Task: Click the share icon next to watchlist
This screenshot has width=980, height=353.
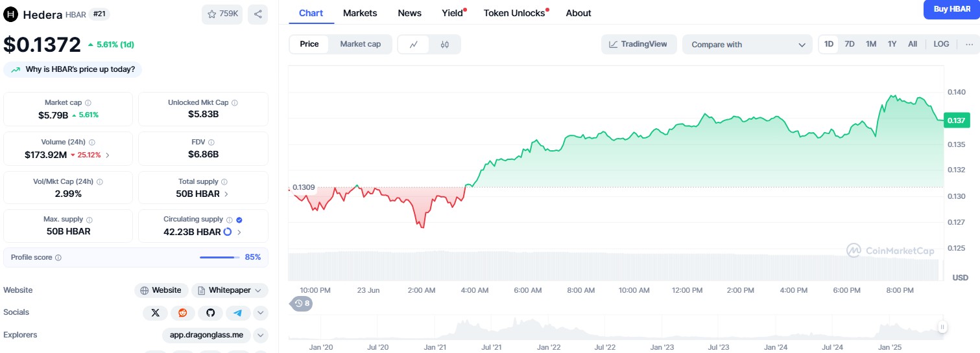Action: pos(257,14)
